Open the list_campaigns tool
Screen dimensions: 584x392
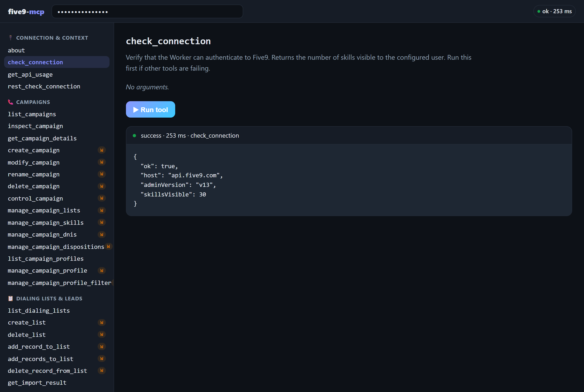tap(57, 114)
